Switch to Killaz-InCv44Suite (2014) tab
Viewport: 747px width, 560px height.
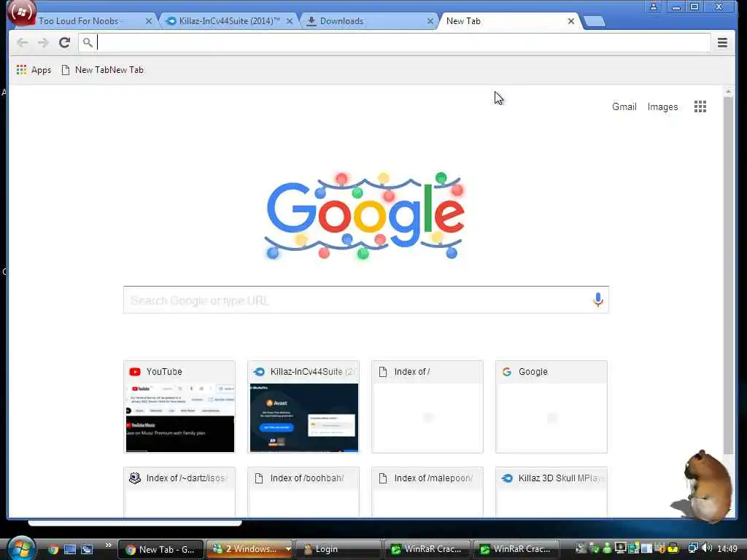[229, 21]
